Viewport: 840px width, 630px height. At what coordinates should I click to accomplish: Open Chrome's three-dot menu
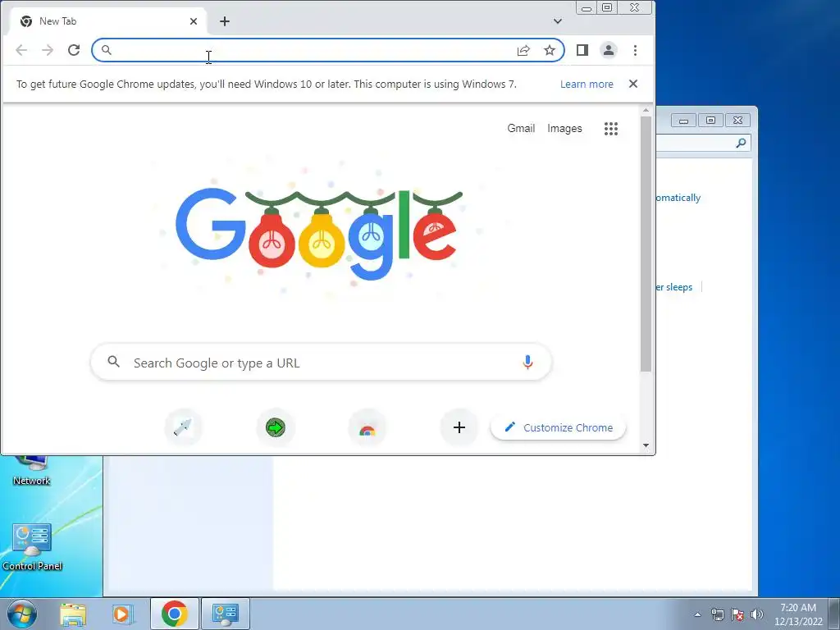coord(636,50)
